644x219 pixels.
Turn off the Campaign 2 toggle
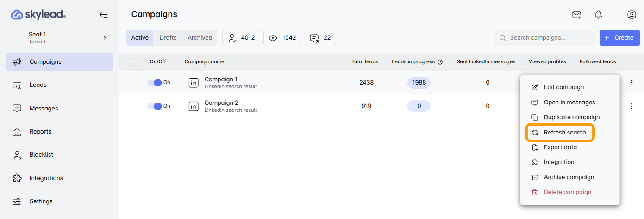(x=154, y=106)
